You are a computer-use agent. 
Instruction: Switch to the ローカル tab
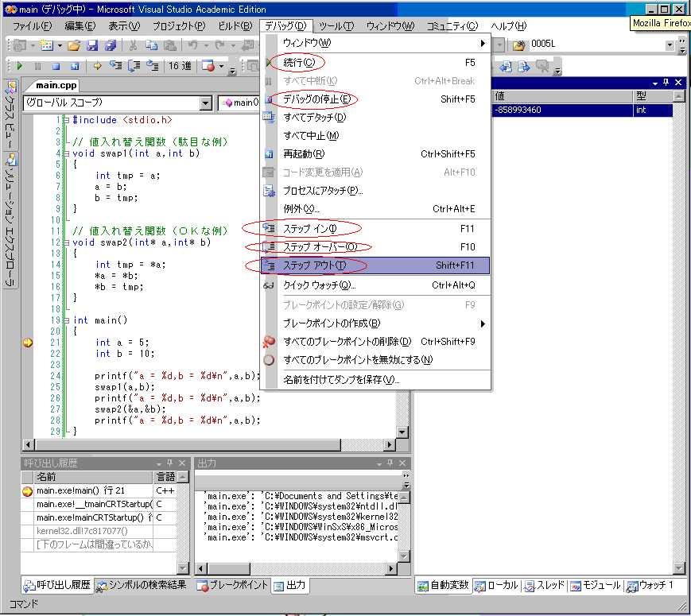click(x=496, y=586)
